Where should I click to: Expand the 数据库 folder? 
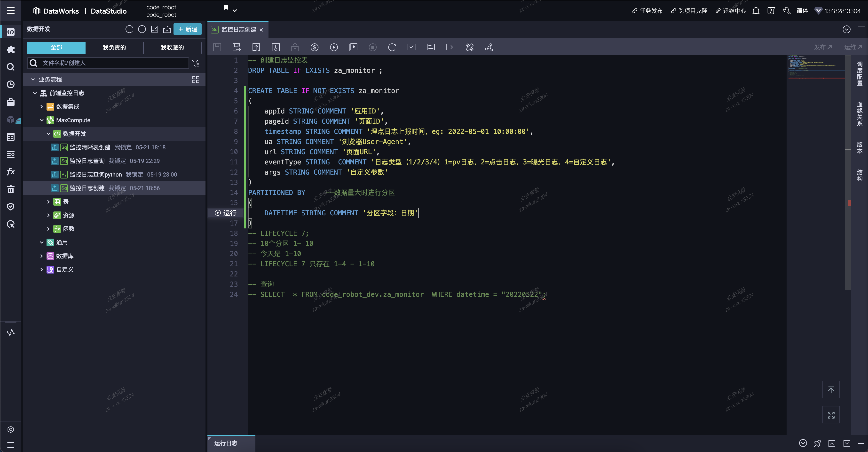[x=42, y=256]
